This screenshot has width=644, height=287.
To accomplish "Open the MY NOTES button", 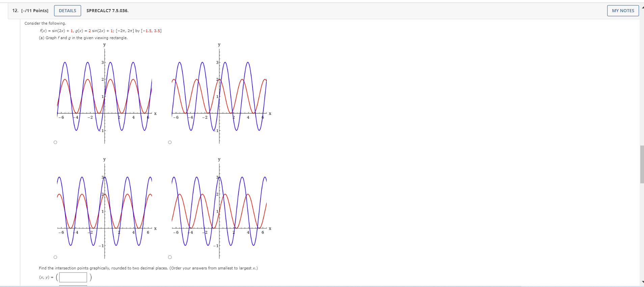I will tap(623, 10).
